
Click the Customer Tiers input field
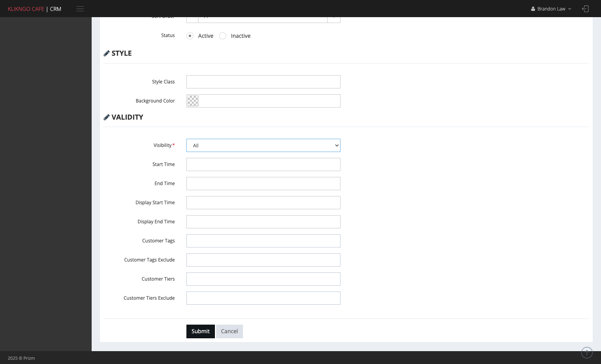click(263, 279)
